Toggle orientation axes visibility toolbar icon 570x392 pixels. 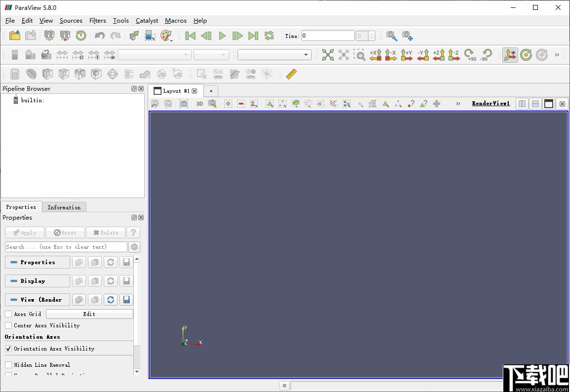point(510,55)
